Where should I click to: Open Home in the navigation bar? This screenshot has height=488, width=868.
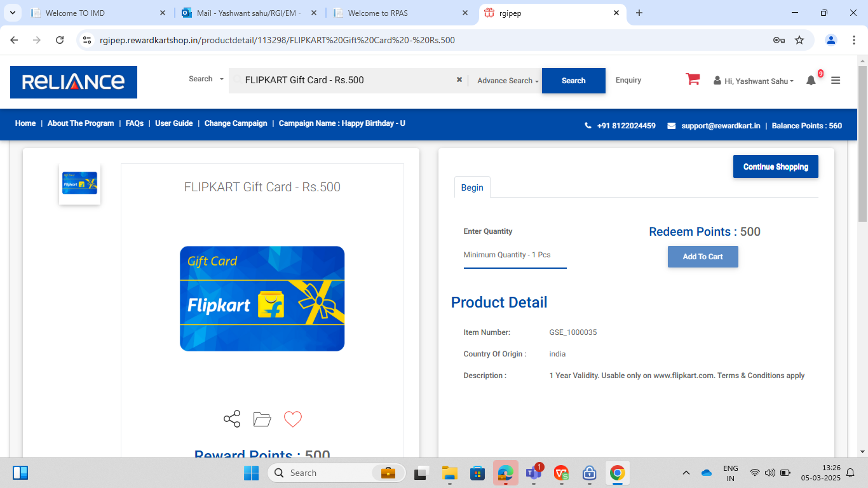[x=25, y=123]
